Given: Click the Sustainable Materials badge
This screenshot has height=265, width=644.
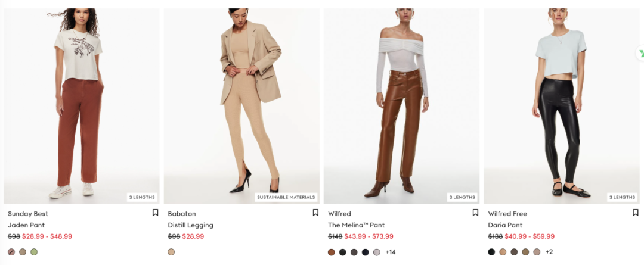Looking at the screenshot, I should [286, 197].
